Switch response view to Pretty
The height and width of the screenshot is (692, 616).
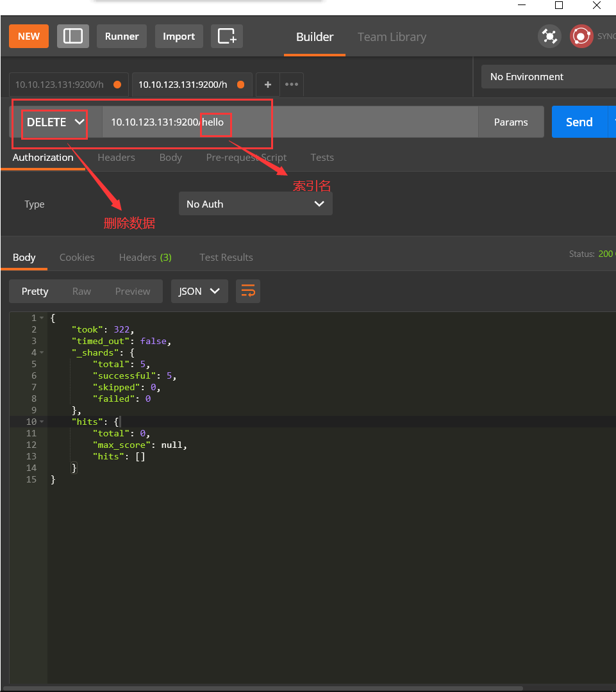pyautogui.click(x=35, y=292)
